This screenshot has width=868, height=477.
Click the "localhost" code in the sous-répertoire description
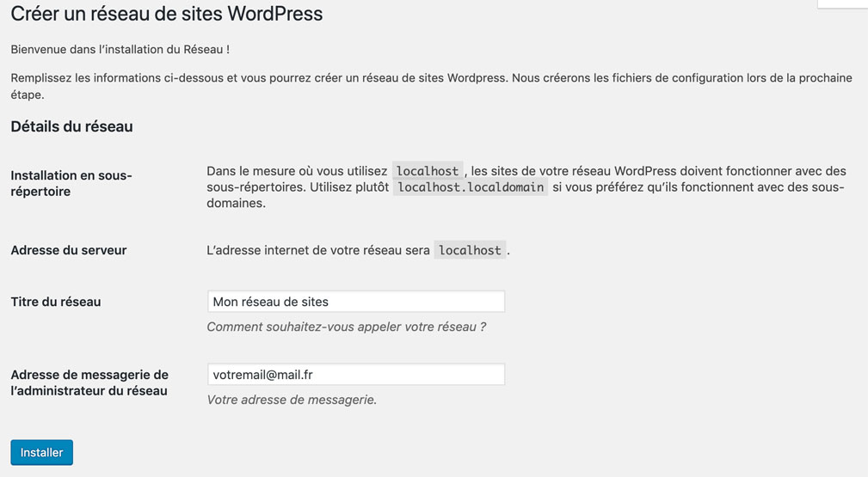(x=428, y=171)
